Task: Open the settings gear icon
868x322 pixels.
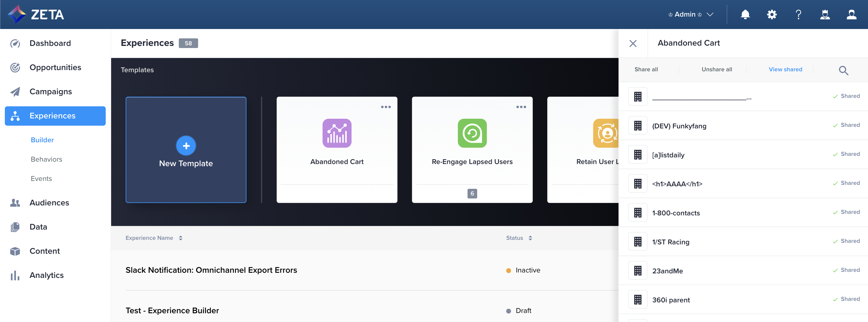Action: [x=772, y=14]
